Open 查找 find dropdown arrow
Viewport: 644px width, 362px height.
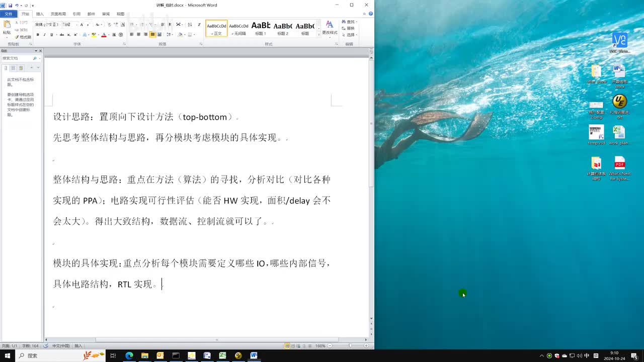pyautogui.click(x=357, y=22)
